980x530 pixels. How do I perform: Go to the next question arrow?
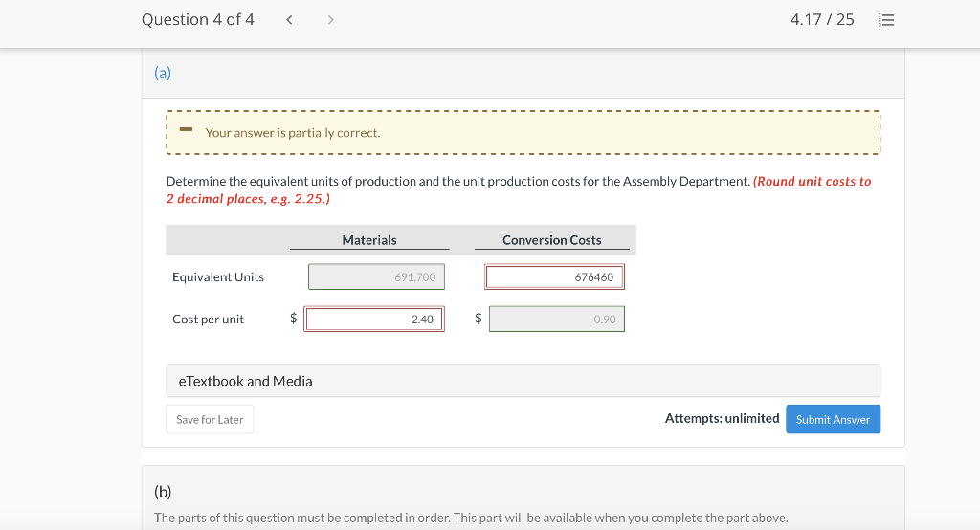331,20
